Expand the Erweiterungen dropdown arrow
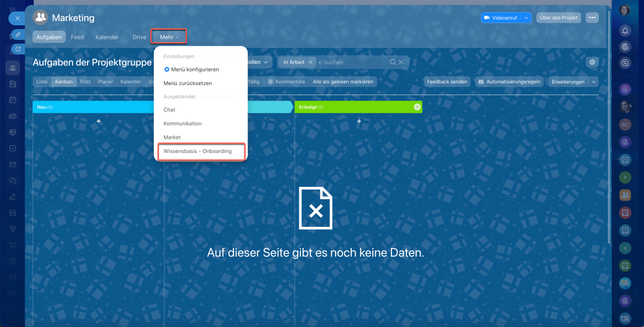Image resolution: width=644 pixels, height=327 pixels. (x=594, y=81)
